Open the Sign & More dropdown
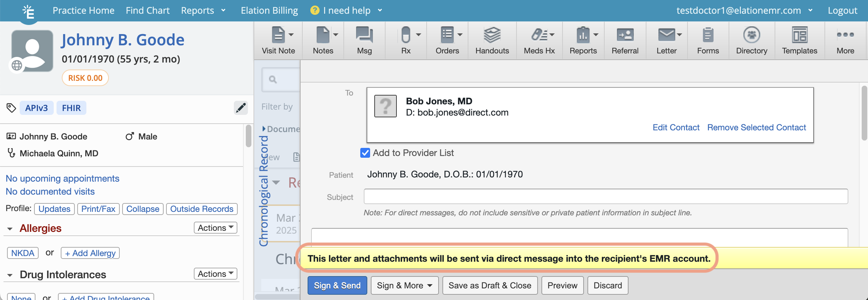 tap(405, 285)
